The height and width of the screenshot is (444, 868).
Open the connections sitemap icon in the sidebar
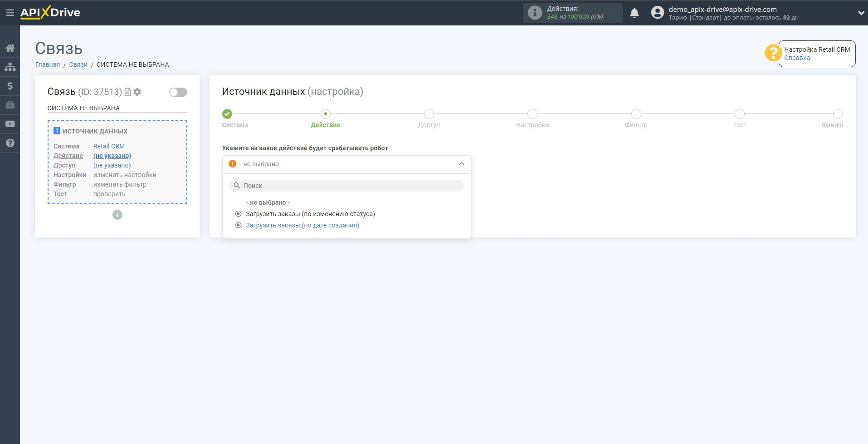click(10, 67)
